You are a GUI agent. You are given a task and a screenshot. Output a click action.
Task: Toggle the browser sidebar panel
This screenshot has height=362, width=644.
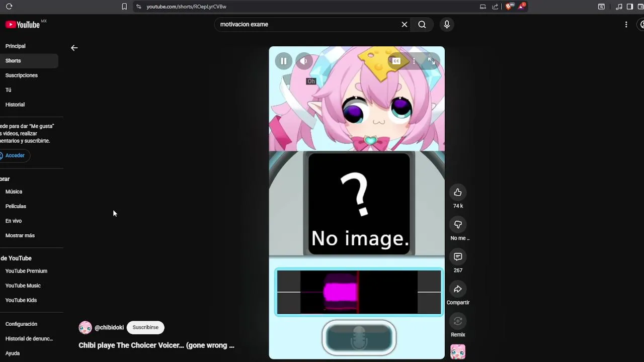coord(629,7)
